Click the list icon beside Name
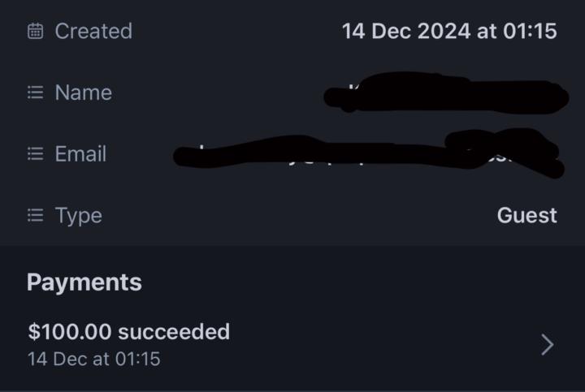This screenshot has width=585, height=392. tap(35, 93)
